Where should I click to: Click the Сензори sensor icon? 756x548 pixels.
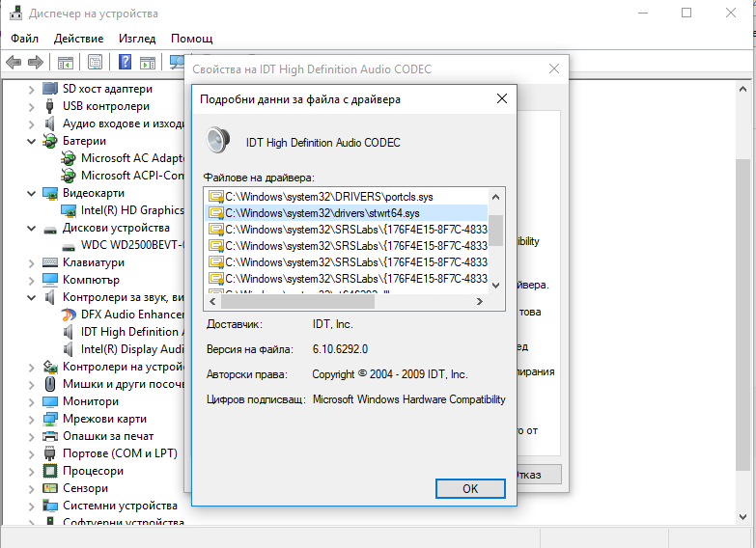(x=50, y=488)
